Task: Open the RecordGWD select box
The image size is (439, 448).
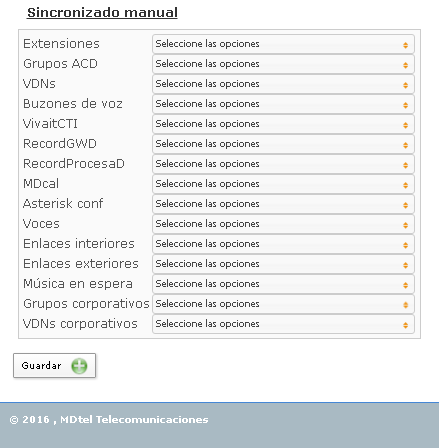Action: [283, 144]
